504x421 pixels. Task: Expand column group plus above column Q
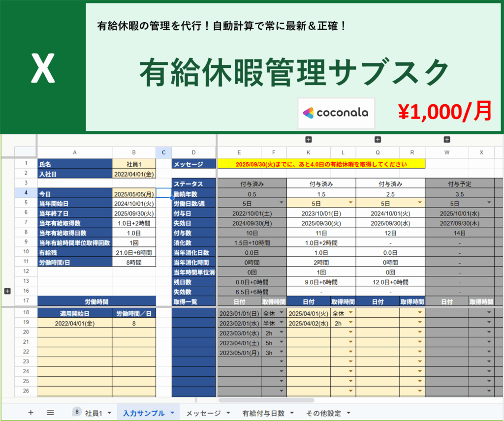[378, 140]
